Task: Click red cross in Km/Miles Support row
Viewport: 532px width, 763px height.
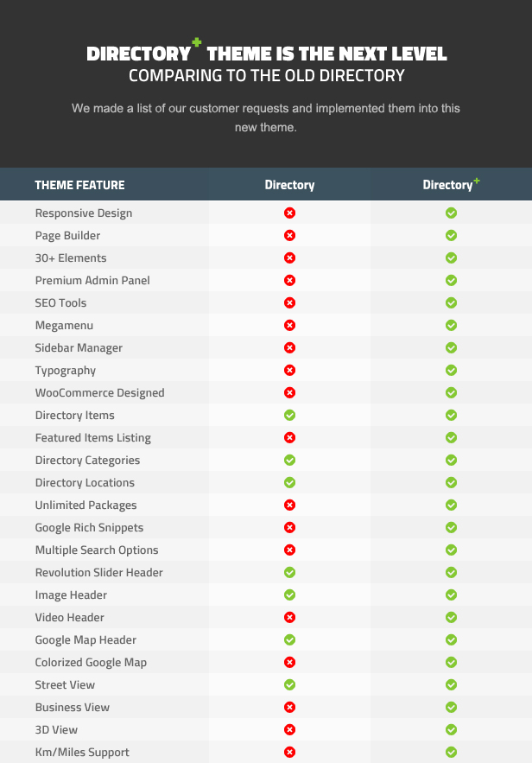Action: click(290, 753)
